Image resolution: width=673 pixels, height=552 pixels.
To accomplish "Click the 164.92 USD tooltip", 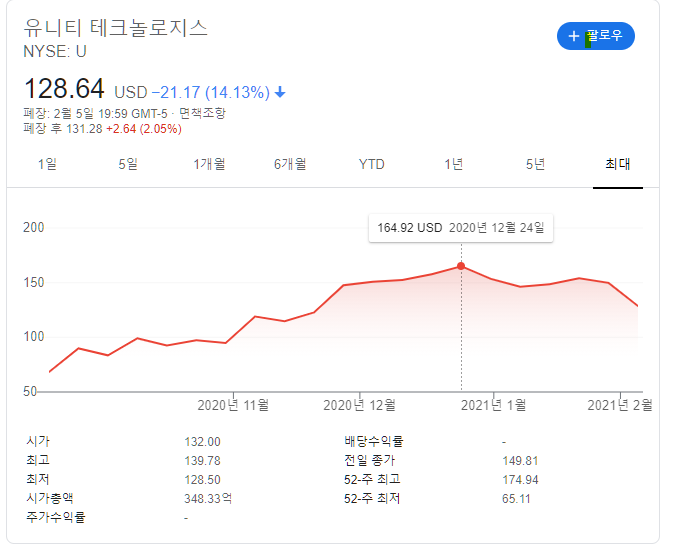I will click(x=461, y=228).
